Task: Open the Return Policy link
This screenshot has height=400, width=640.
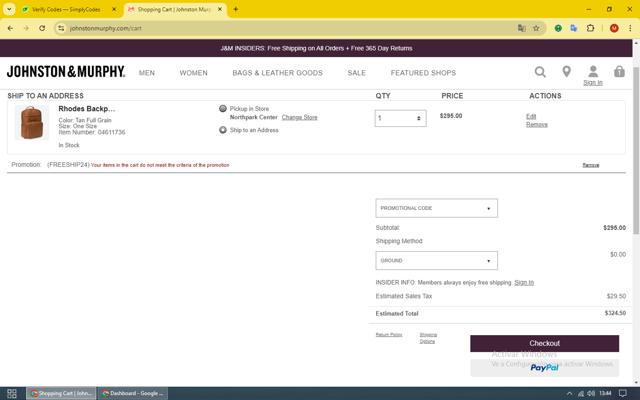Action: point(389,335)
